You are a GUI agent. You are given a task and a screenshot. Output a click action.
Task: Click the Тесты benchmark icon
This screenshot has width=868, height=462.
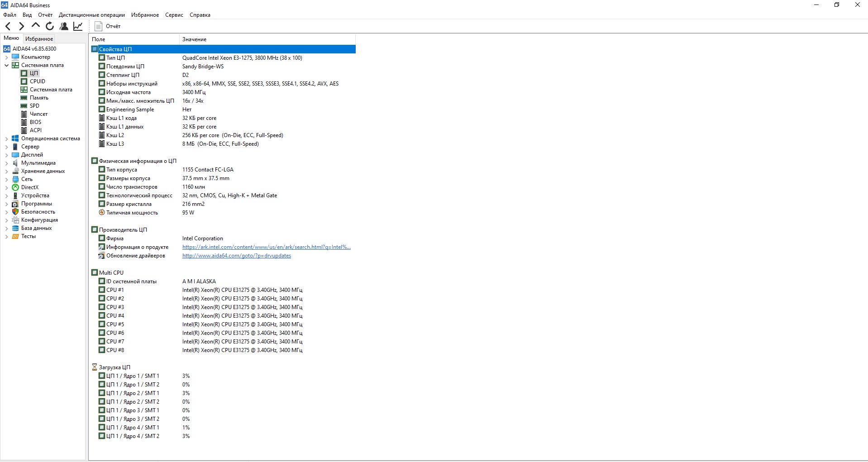(15, 236)
